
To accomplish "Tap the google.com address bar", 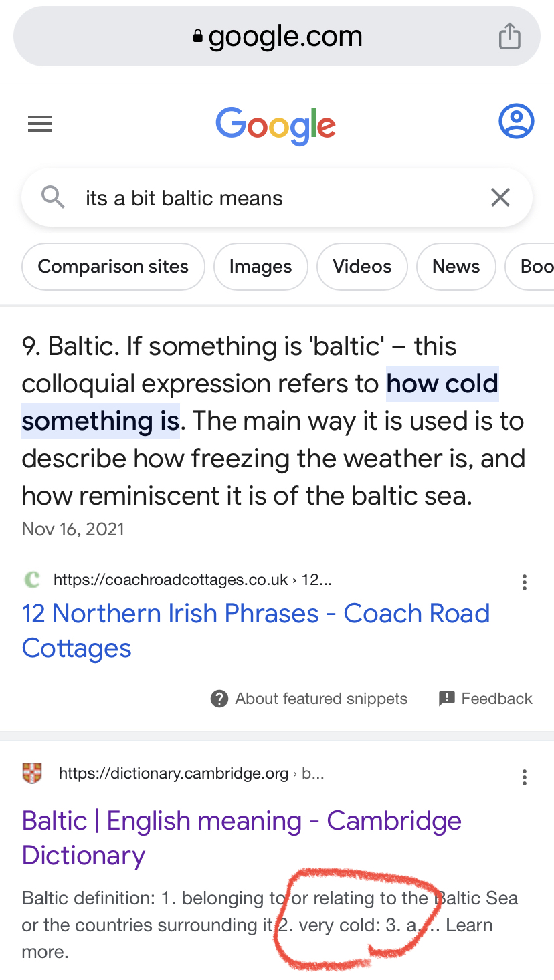I will click(277, 37).
